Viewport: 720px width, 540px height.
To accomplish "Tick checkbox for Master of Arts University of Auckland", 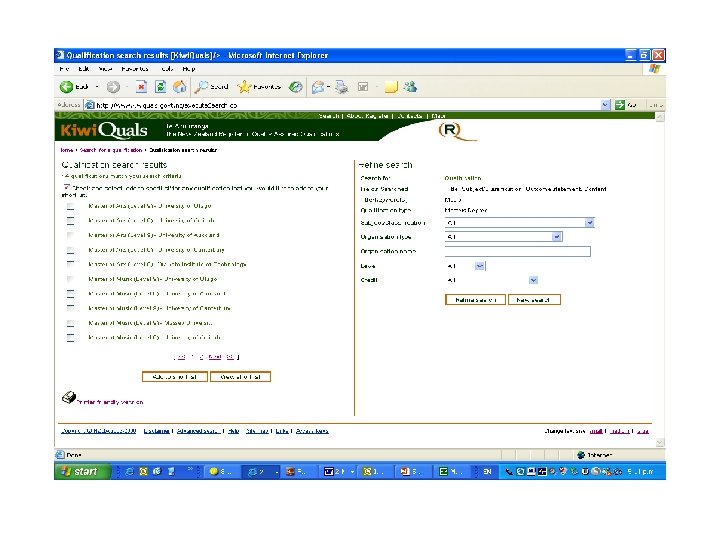I will [x=70, y=235].
